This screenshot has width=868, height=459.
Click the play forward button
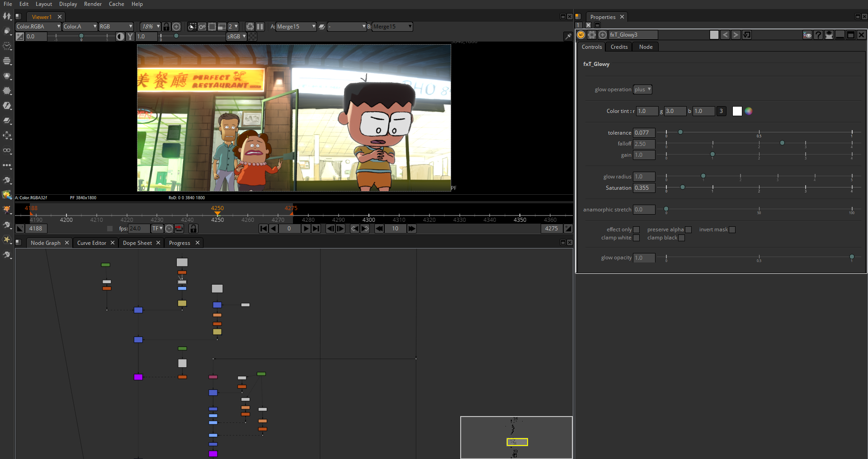coord(306,229)
